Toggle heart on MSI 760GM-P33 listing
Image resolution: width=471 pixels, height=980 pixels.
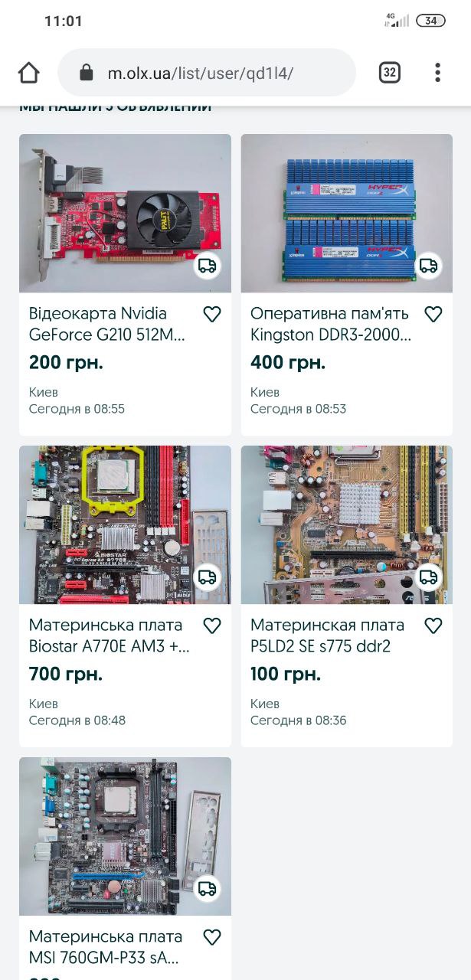(212, 937)
